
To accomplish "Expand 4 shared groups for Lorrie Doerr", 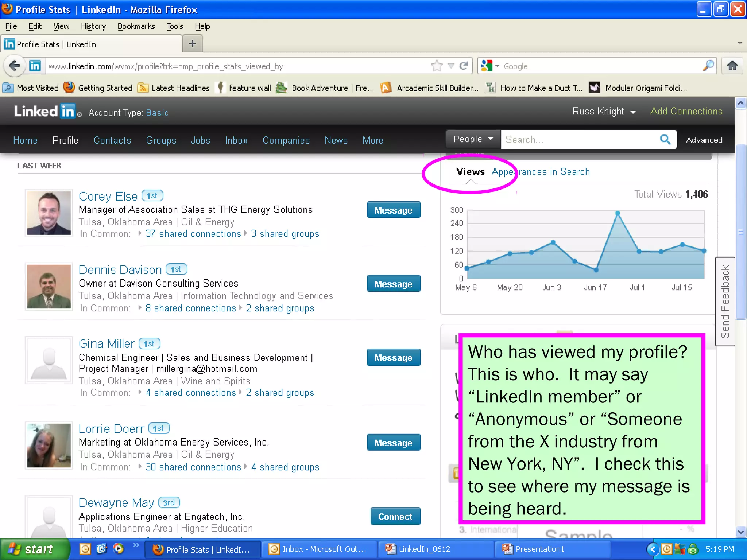I will click(x=285, y=467).
